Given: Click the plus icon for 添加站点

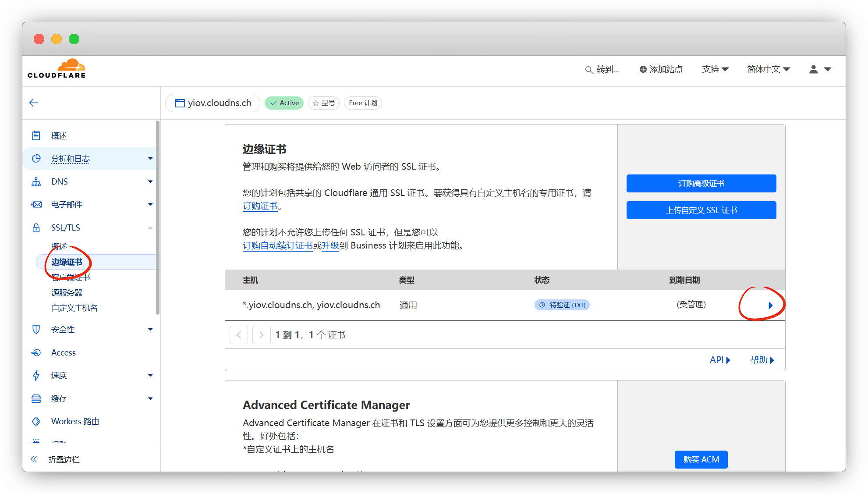Looking at the screenshot, I should pyautogui.click(x=643, y=69).
